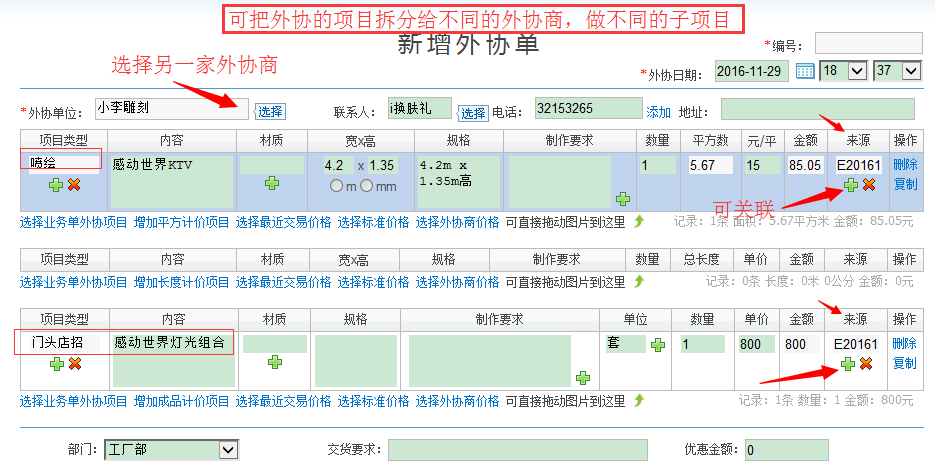Screen dimensions: 935x471
Task: Click 增加长度计价项目 link
Action: [181, 283]
